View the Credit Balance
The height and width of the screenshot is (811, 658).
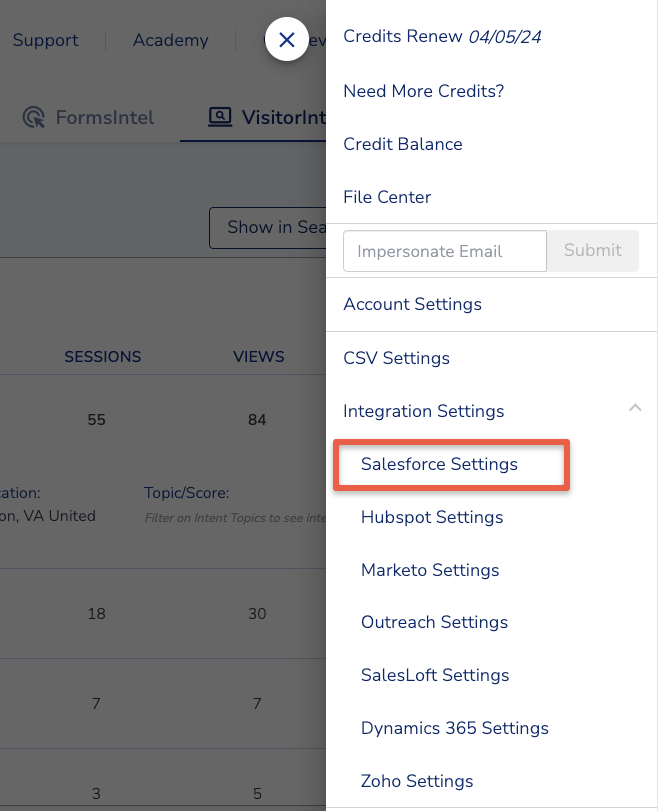click(402, 144)
